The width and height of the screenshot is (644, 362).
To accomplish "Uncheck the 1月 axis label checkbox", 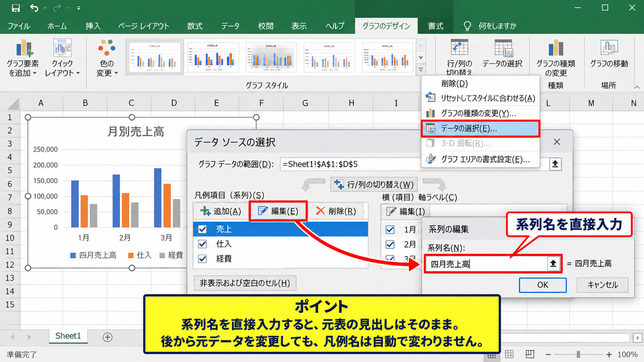I will (390, 230).
